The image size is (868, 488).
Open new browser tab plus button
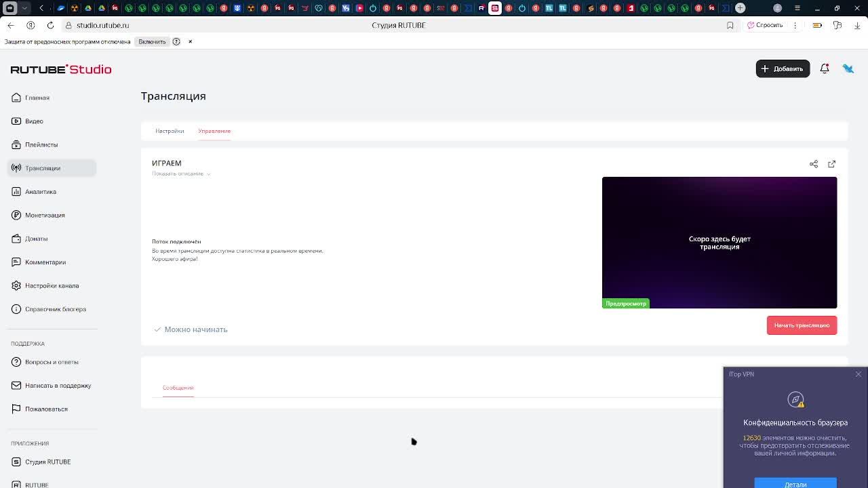[x=741, y=8]
